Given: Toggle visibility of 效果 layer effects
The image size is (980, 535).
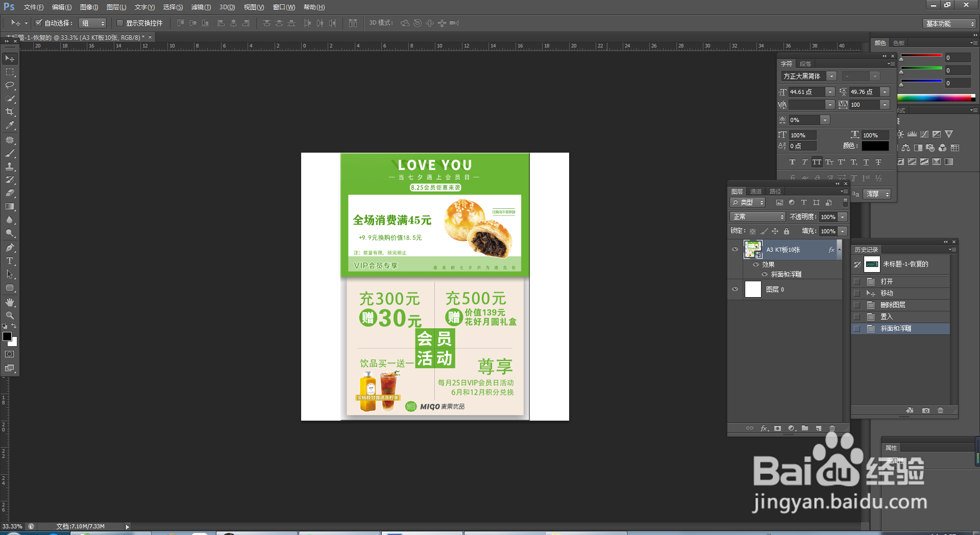Looking at the screenshot, I should click(x=756, y=264).
